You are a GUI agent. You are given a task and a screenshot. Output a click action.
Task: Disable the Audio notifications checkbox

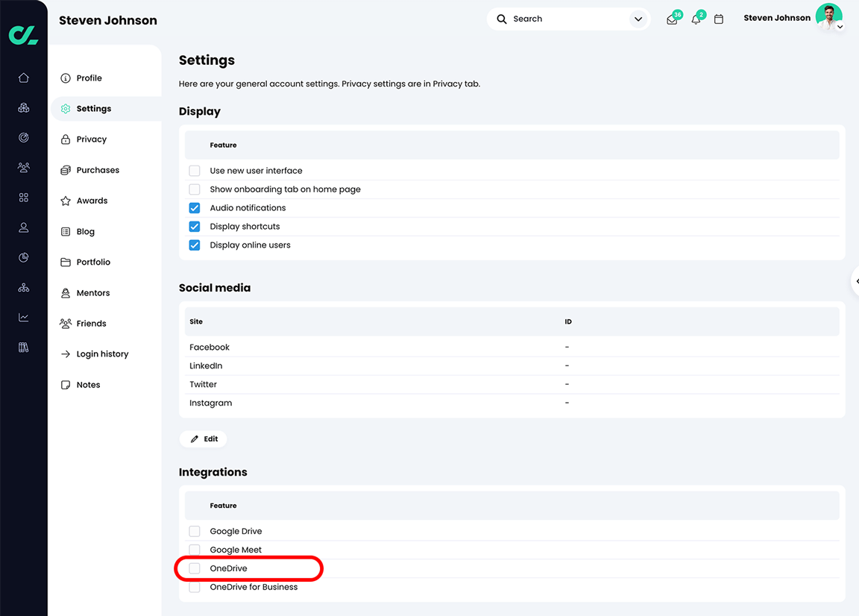194,207
